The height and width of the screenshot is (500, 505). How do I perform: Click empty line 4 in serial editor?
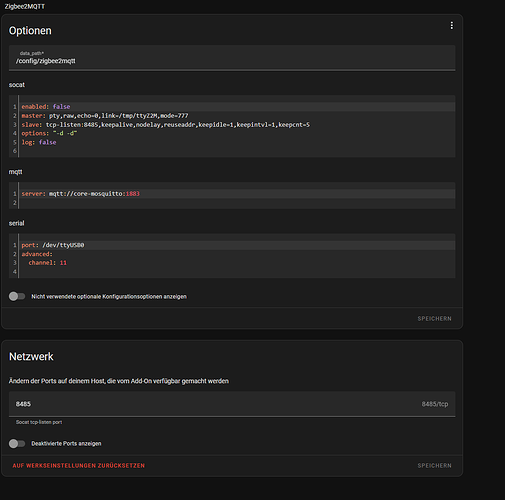[x=237, y=272]
